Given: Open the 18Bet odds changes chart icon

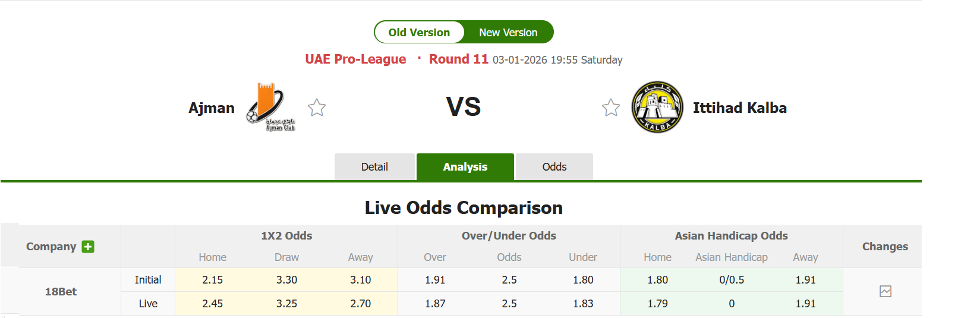Looking at the screenshot, I should 886,291.
